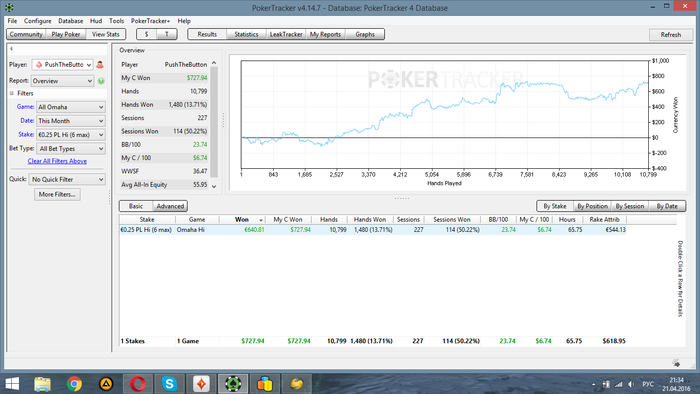Click the PokerStars red spade taskbar icon
The image size is (700, 394).
tap(201, 384)
